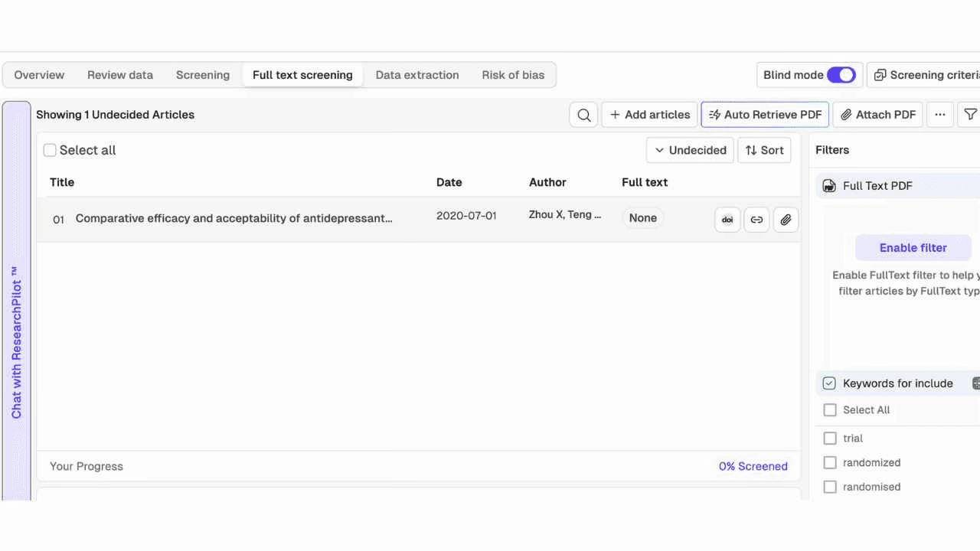Click the Add articles button
Image resolution: width=980 pixels, height=551 pixels.
650,115
